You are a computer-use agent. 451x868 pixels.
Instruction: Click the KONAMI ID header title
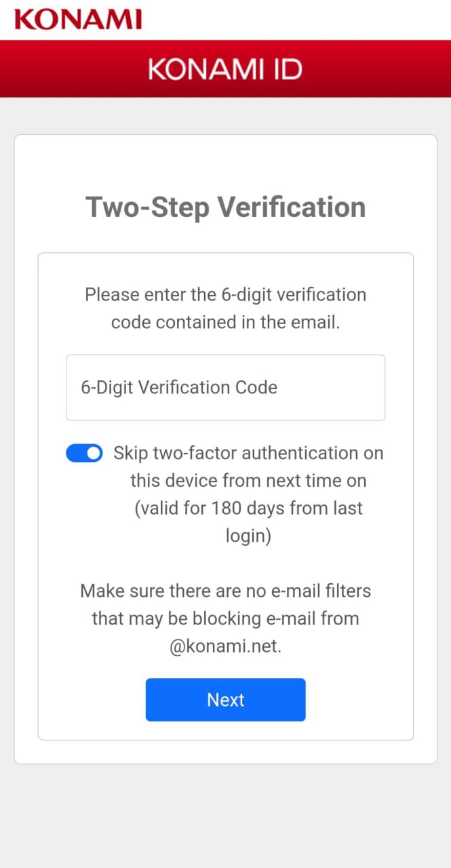click(225, 69)
